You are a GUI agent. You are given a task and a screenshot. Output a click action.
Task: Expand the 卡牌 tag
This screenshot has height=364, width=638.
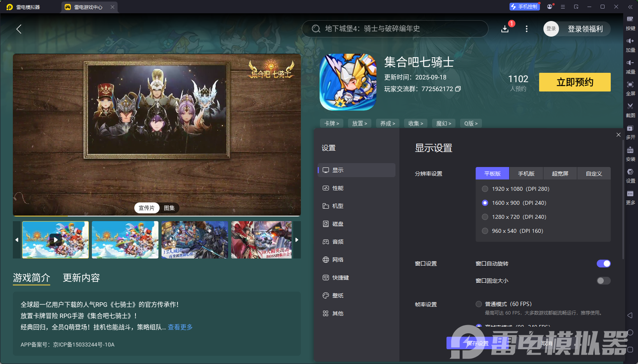point(332,123)
